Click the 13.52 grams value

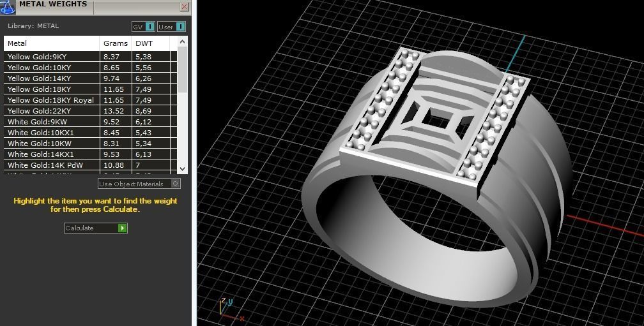114,111
